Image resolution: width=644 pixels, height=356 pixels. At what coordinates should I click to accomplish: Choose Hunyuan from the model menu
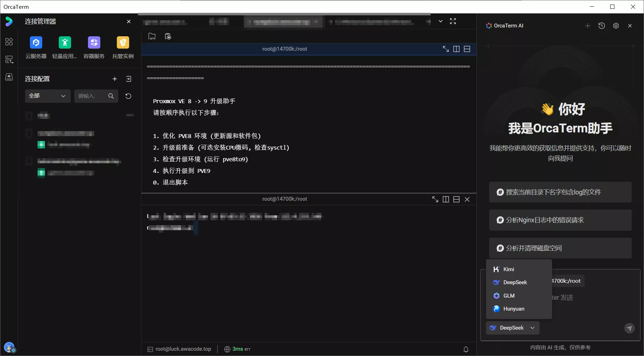[x=513, y=309]
